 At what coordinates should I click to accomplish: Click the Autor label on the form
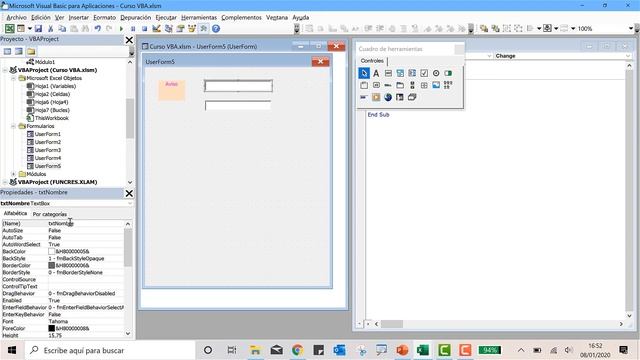click(171, 90)
